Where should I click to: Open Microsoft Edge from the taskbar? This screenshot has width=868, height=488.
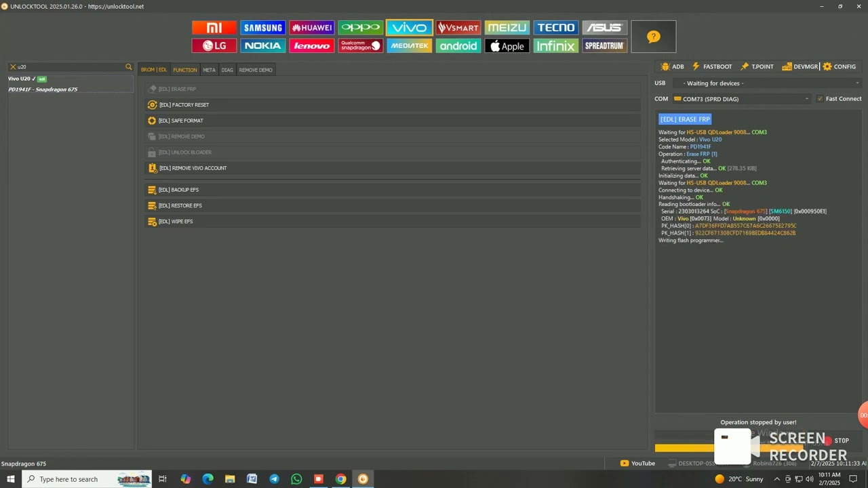coord(208,479)
